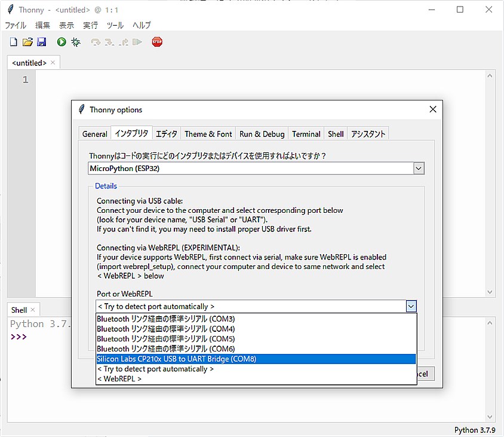Choose WebREPL from the port list
504x437 pixels.
pos(119,378)
